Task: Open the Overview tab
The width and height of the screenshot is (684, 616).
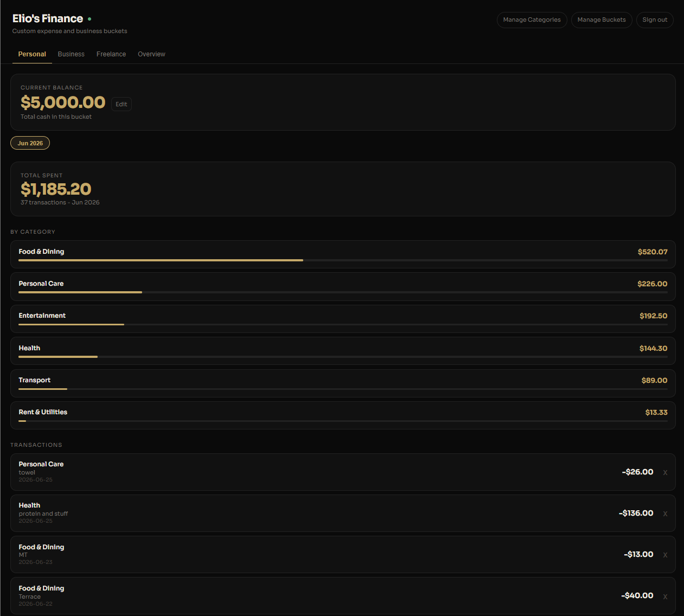Action: click(151, 54)
